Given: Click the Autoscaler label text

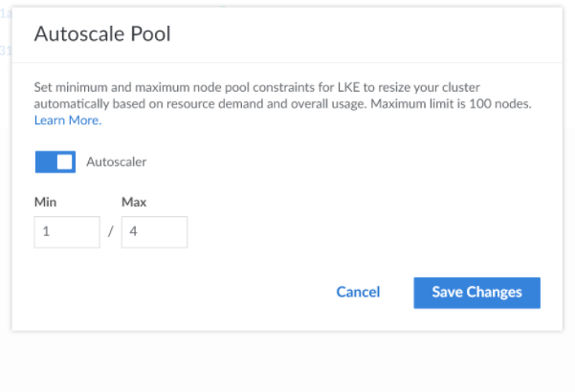Looking at the screenshot, I should point(116,162).
